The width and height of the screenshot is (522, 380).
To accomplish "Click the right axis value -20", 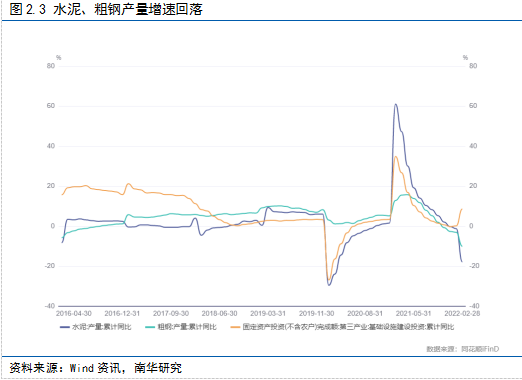I will (474, 266).
